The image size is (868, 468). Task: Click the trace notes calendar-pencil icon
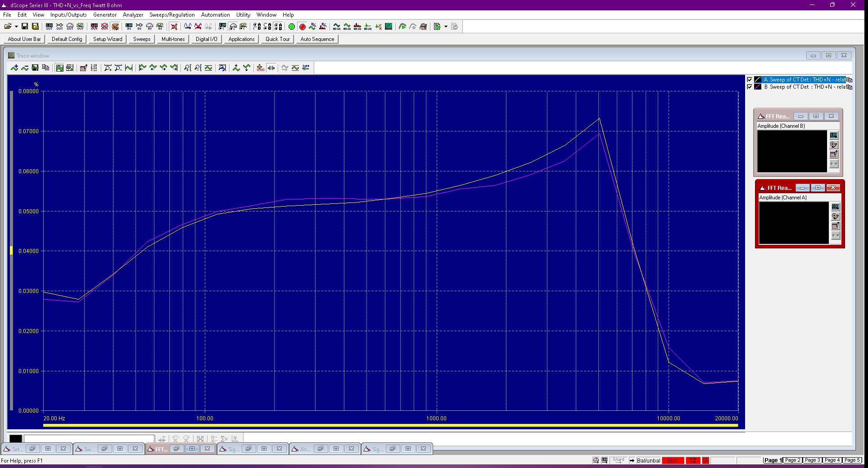[x=83, y=68]
